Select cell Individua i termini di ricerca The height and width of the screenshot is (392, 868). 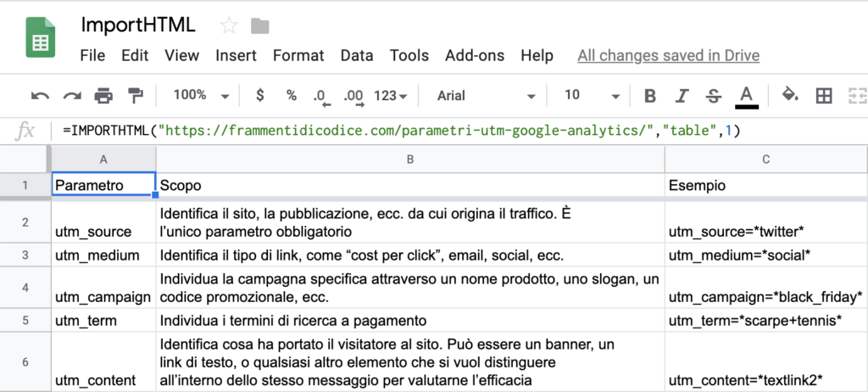click(410, 320)
